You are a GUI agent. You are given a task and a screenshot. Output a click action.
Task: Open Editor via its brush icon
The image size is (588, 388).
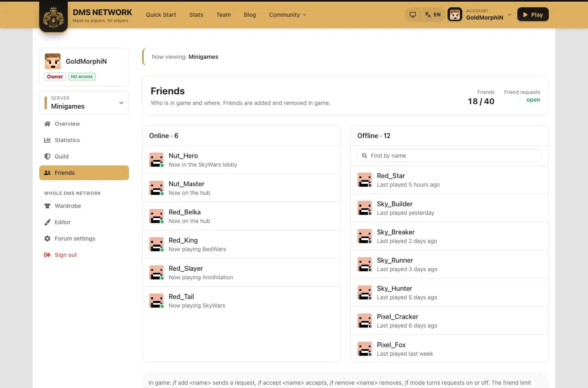tap(47, 222)
